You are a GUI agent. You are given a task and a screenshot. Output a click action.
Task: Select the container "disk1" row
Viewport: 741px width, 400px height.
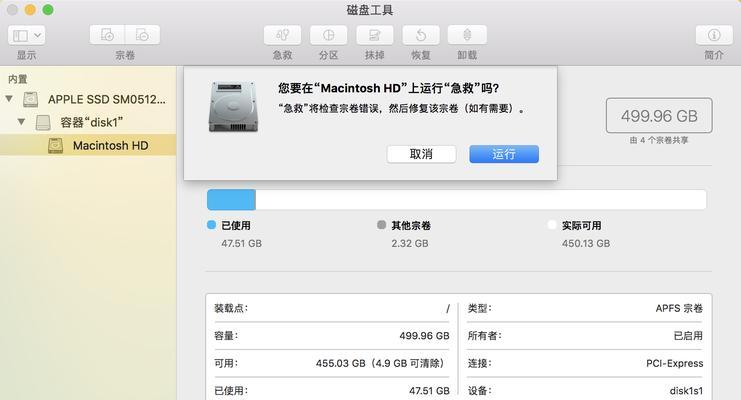point(88,122)
